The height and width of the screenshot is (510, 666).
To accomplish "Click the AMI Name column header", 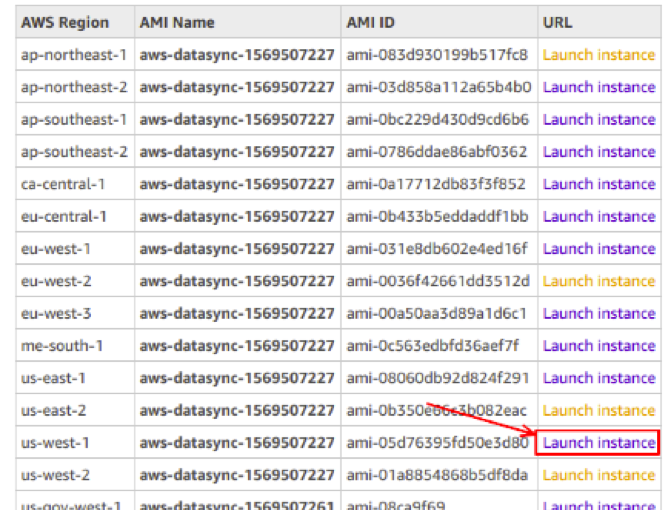I will (237, 22).
